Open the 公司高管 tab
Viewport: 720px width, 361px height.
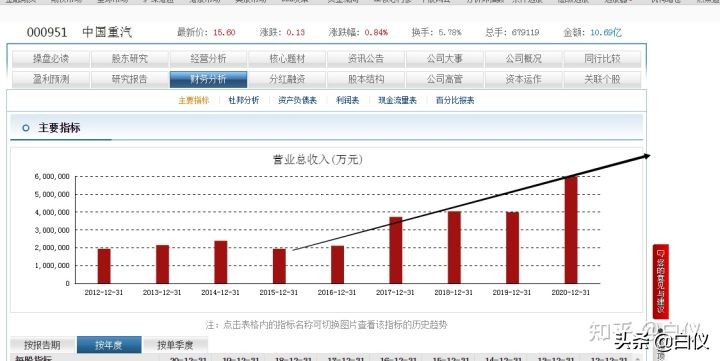445,79
